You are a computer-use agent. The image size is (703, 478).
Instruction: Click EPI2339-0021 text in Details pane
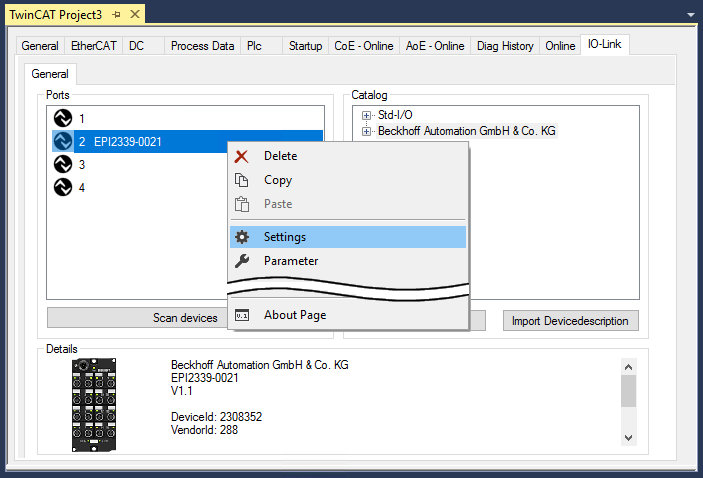click(x=204, y=378)
